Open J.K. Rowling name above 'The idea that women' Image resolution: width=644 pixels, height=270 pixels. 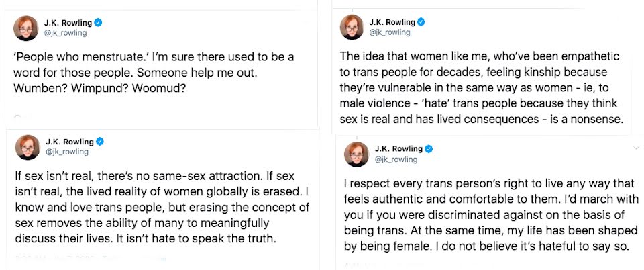(x=392, y=22)
